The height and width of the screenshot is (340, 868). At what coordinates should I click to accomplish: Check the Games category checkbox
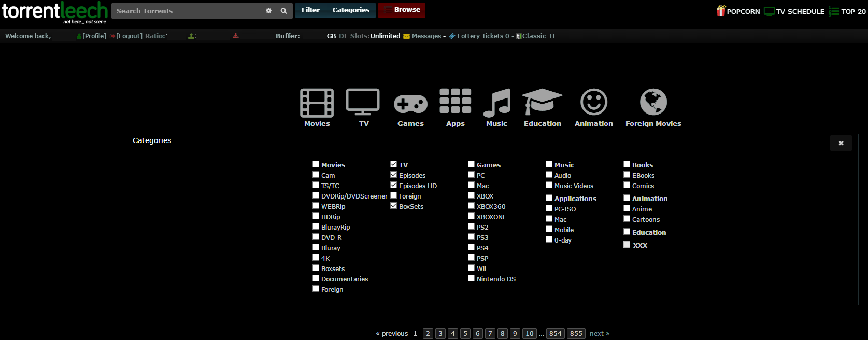tap(471, 164)
